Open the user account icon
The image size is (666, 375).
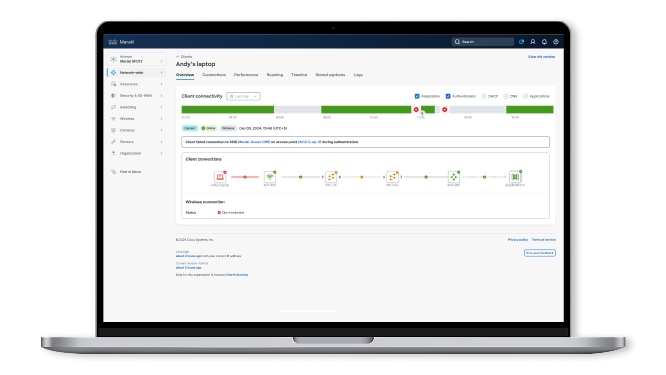(x=533, y=42)
